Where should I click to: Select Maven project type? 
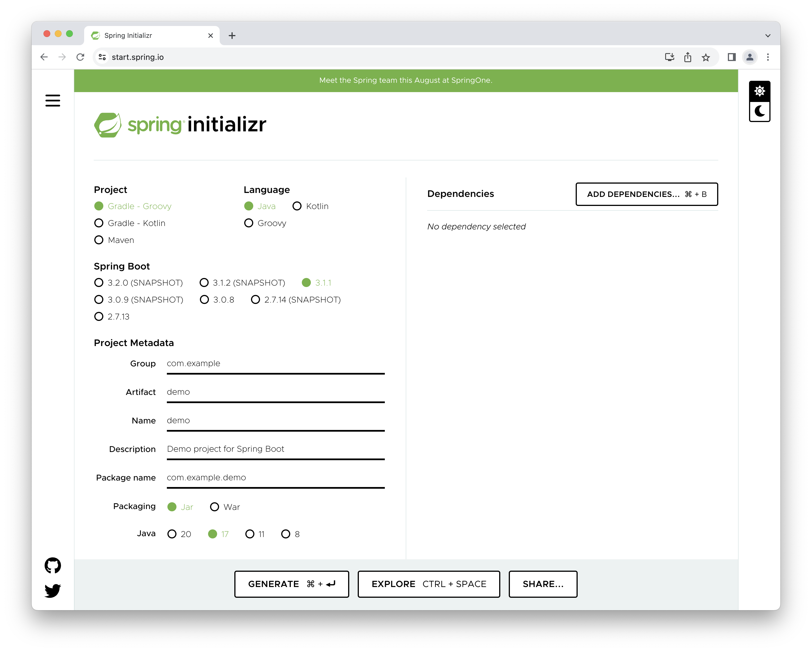click(x=114, y=240)
